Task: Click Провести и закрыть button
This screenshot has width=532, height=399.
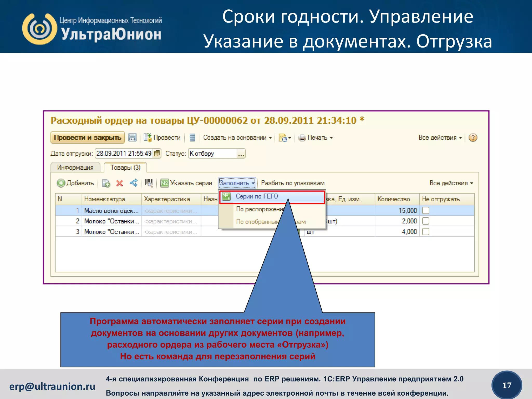Action: (88, 138)
